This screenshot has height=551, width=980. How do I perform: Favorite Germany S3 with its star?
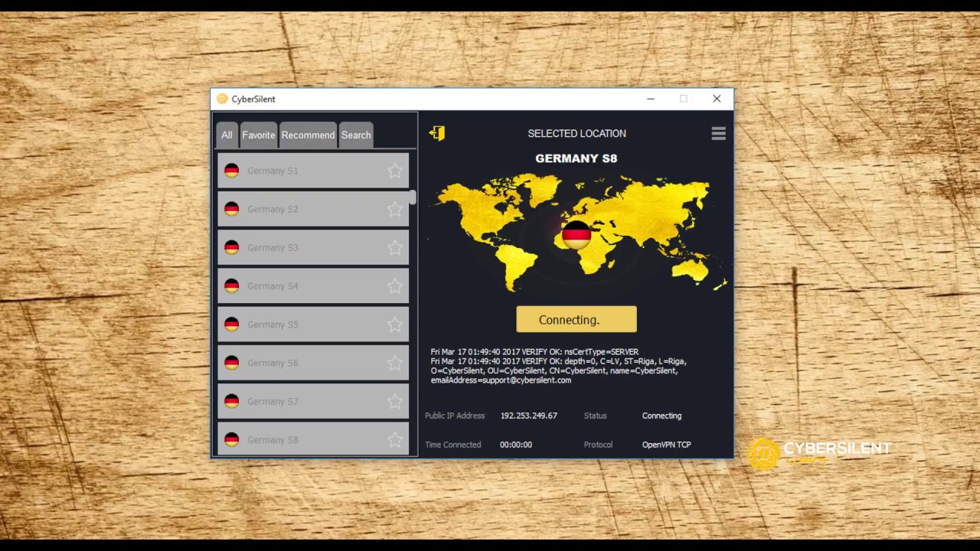(395, 247)
